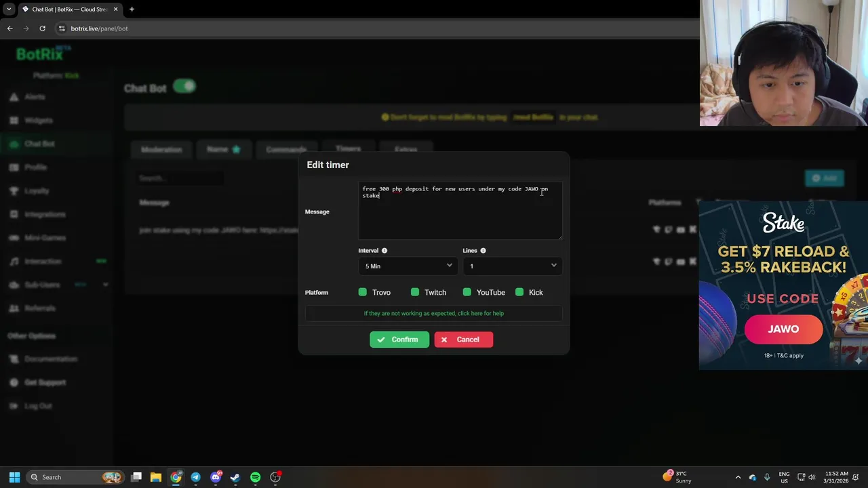The height and width of the screenshot is (488, 868).
Task: Expand the Sub-Users sidebar chevron
Action: point(105,285)
